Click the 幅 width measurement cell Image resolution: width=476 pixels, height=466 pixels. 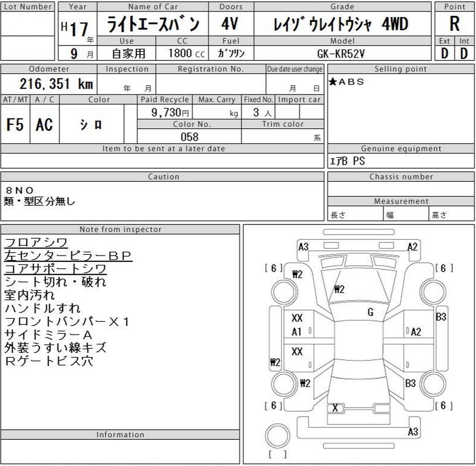coord(406,214)
